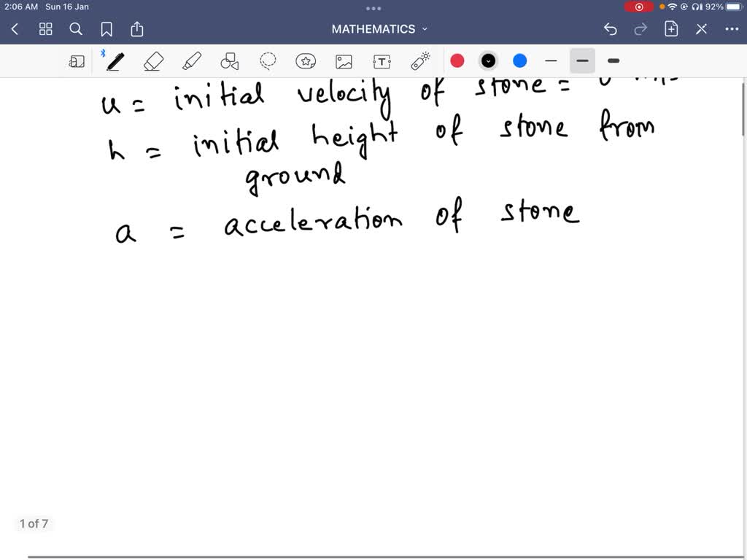
Task: Add a text box with the Text tool
Action: 382,61
